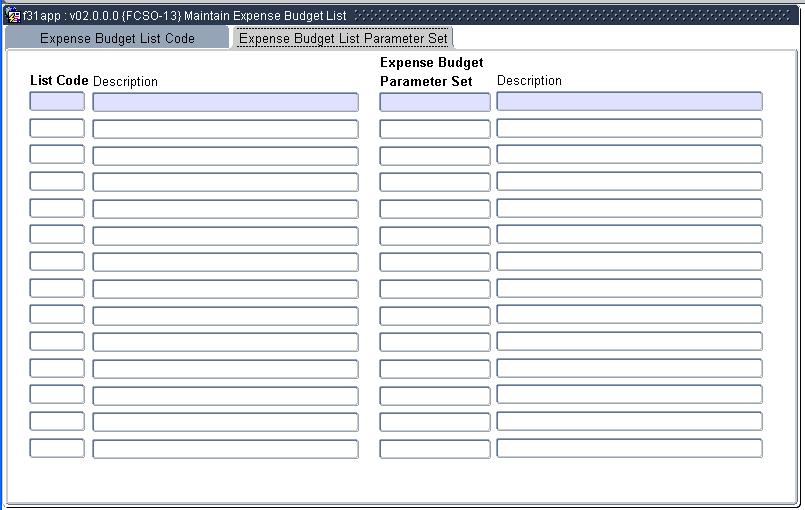Switch to the Expense Budget List Code tab

[x=117, y=38]
